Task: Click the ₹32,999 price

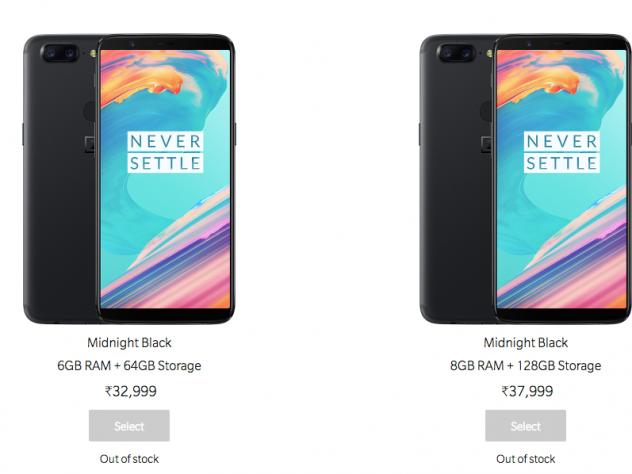Action: [x=131, y=391]
